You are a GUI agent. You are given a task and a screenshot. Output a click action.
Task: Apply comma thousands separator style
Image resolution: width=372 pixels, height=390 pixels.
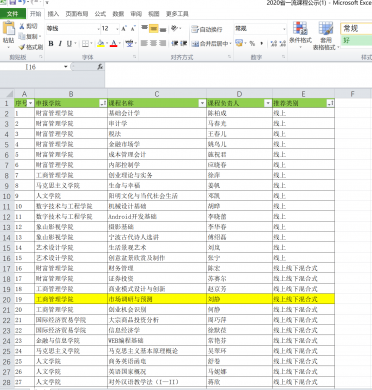tap(262, 44)
